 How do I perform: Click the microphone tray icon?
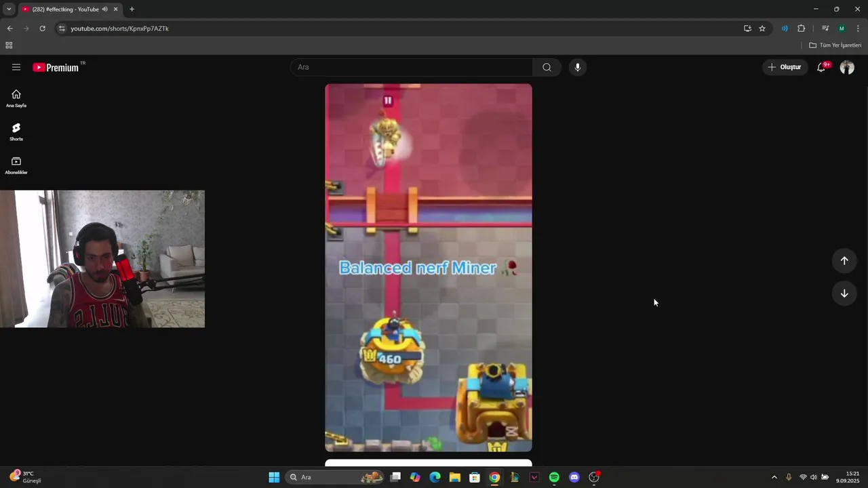[789, 477]
